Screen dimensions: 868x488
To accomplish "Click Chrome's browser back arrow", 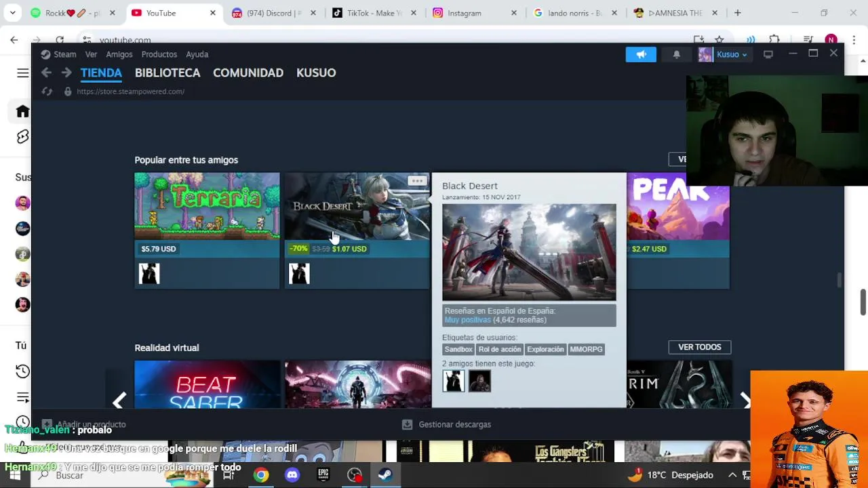I will [14, 40].
